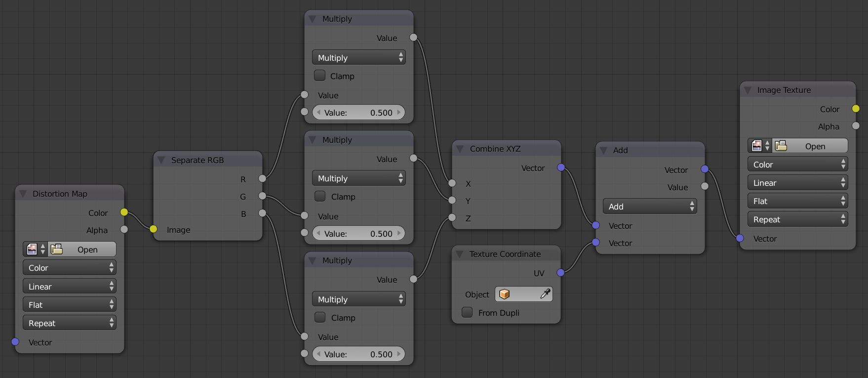
Task: Click yellow Color output socket of Distortion Map
Action: tap(124, 212)
